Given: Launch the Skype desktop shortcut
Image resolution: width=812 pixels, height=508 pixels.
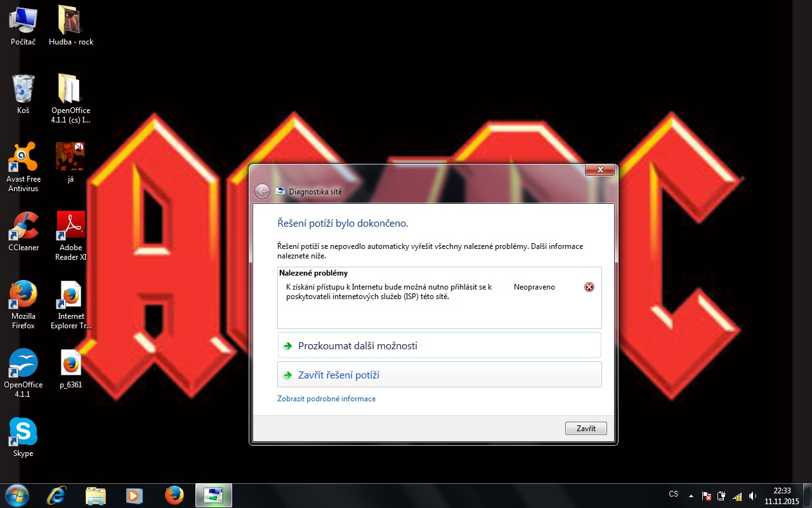Looking at the screenshot, I should (23, 437).
